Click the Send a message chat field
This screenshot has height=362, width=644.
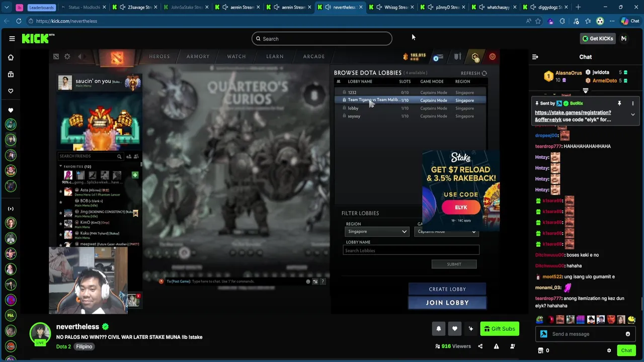pos(585,334)
